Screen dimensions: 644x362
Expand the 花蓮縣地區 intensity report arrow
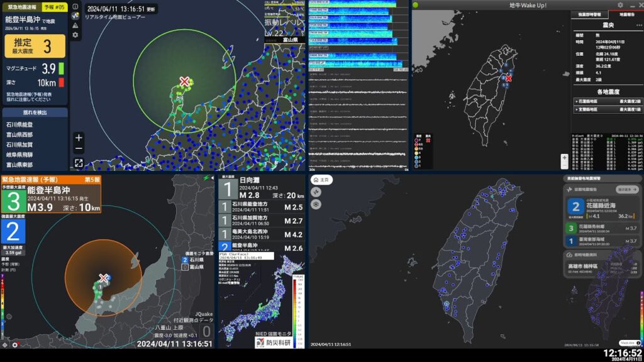(577, 101)
